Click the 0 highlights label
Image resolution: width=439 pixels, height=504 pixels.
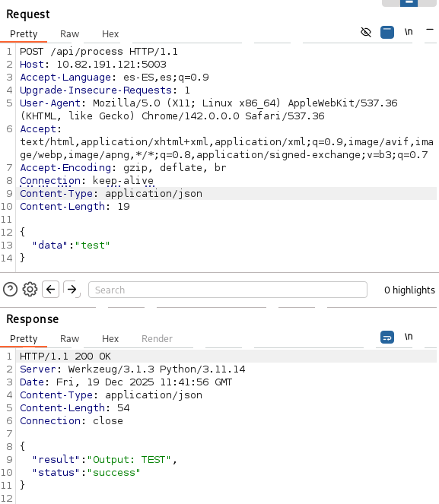click(409, 290)
